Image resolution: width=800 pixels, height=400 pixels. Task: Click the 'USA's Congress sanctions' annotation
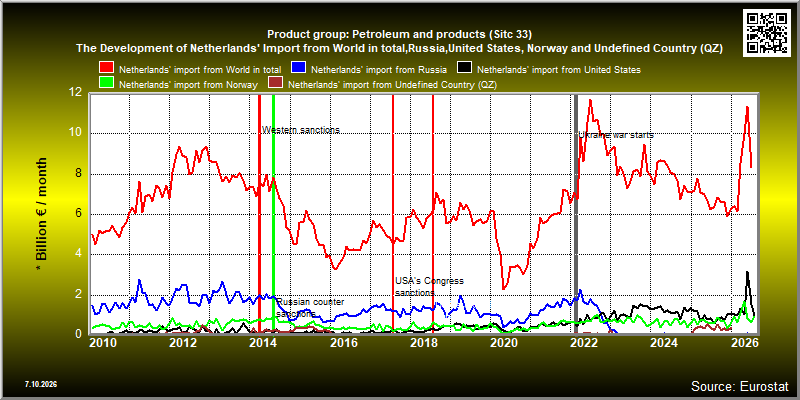[430, 287]
